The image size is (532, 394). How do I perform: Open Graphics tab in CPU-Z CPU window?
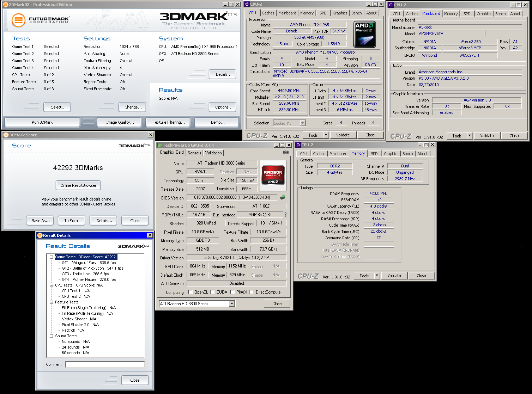click(x=340, y=13)
